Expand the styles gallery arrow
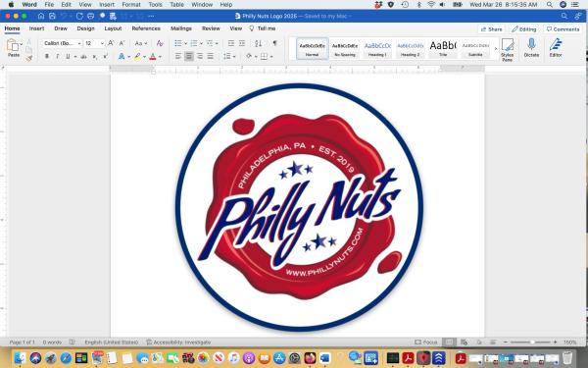588x368 pixels. coord(495,49)
